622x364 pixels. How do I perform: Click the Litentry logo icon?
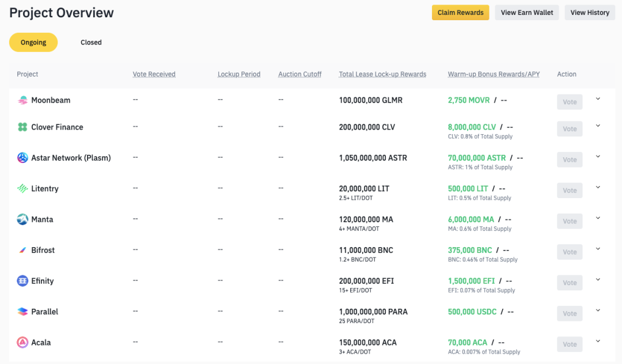(22, 188)
